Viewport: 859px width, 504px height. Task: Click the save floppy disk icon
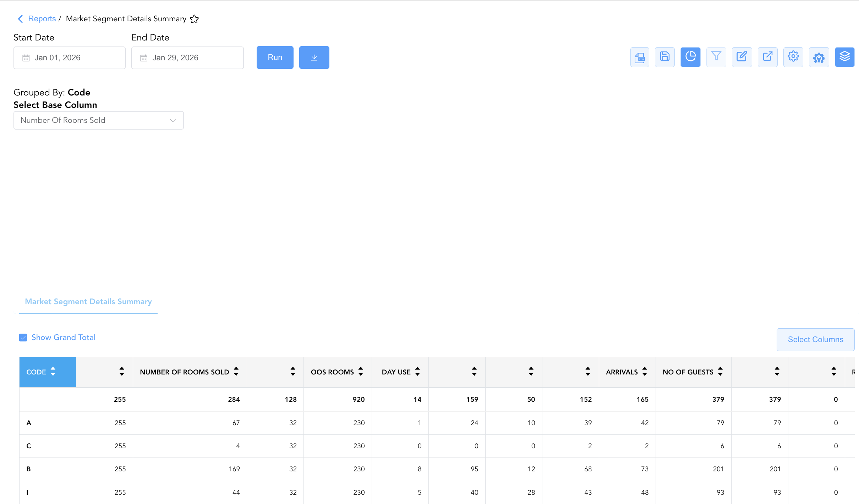(664, 57)
